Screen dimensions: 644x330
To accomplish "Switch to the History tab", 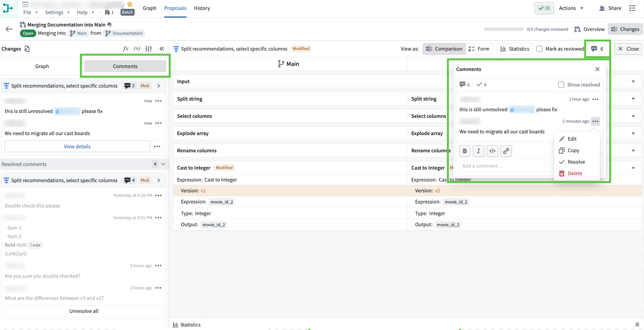I will pos(202,8).
